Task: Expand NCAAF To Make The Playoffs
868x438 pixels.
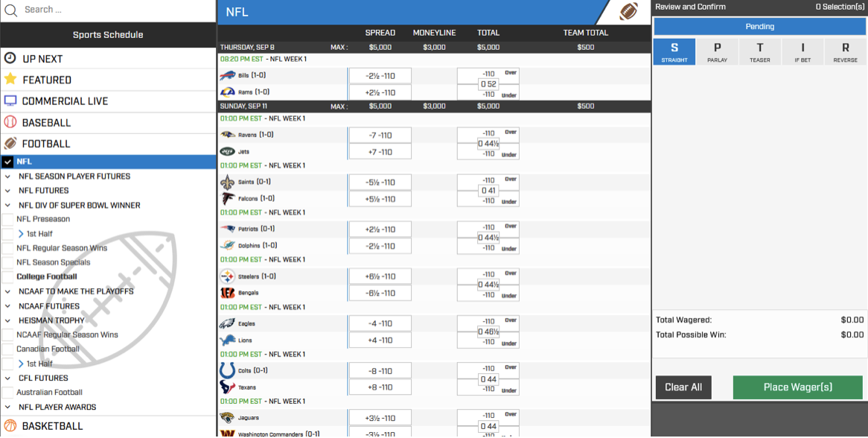Action: [7, 291]
